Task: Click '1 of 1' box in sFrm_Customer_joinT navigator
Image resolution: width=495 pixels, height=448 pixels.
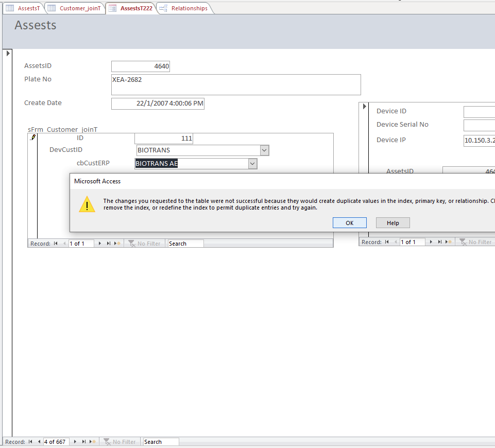Action: (x=81, y=243)
